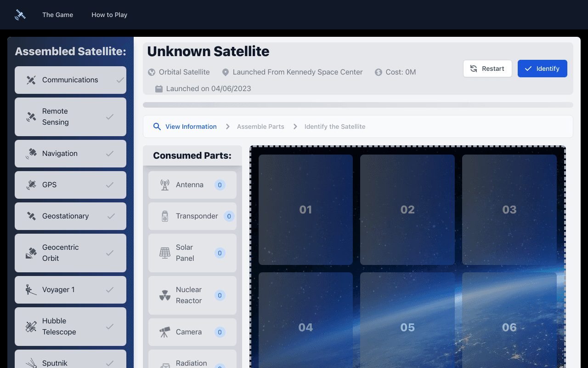This screenshot has width=588, height=368.
Task: Select the Camera telescope icon
Action: click(x=164, y=332)
